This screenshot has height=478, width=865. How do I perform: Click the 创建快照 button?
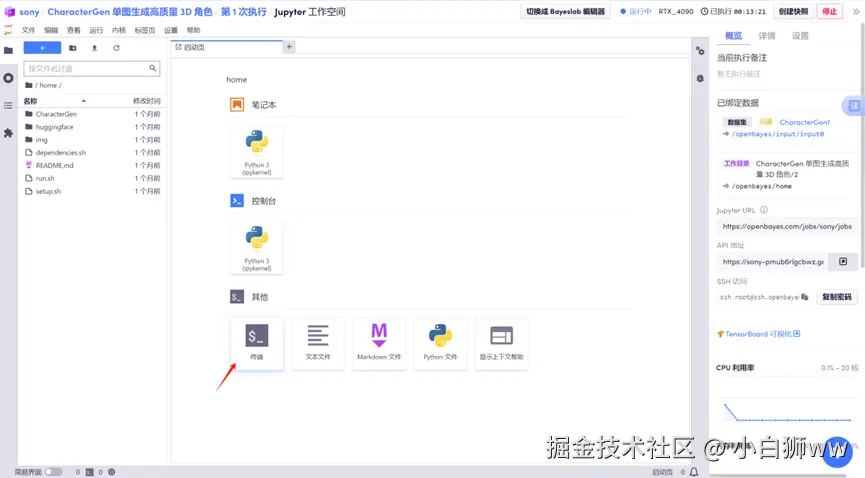coord(793,12)
